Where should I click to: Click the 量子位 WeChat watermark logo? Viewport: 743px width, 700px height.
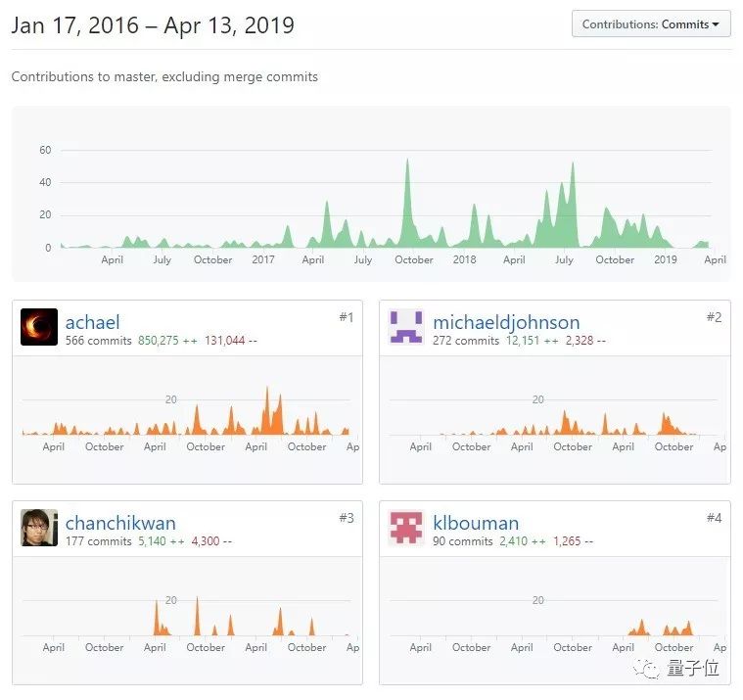676,669
